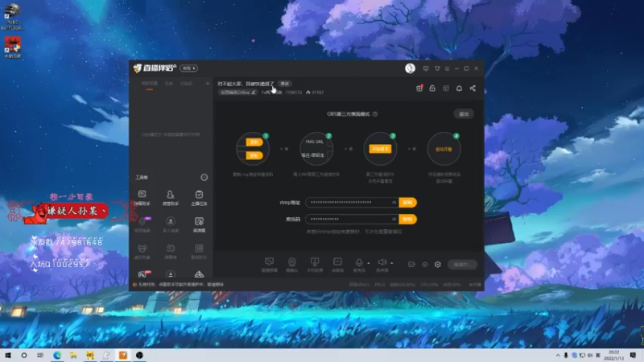Open the settings gear in bottom bar
The image size is (644, 362).
438,265
